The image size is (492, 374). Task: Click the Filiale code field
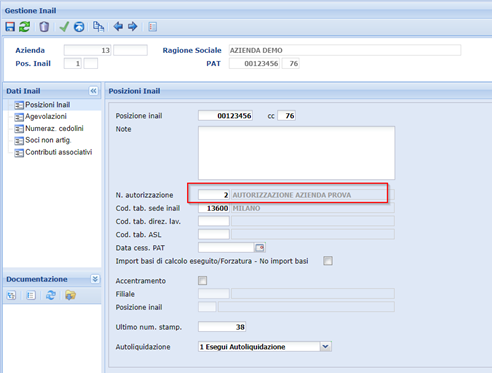214,294
